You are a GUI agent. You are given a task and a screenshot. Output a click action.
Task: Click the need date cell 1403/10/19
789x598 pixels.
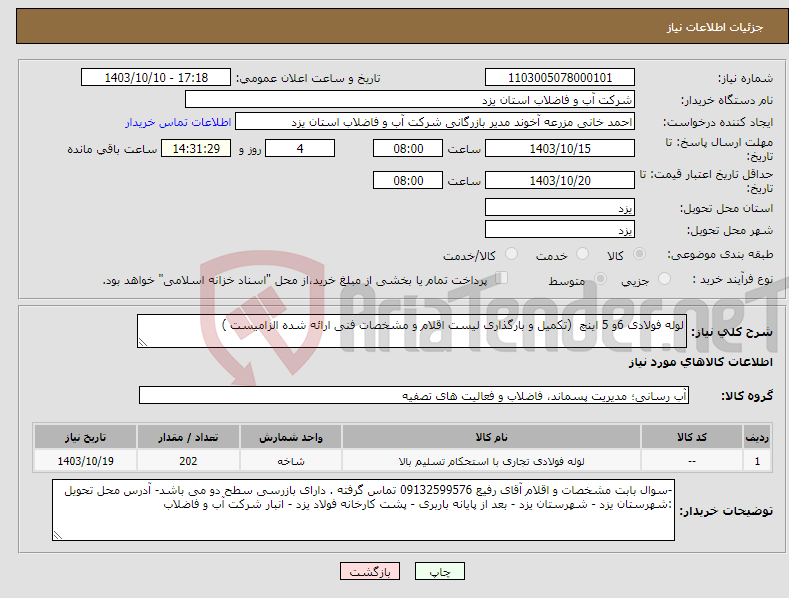click(86, 461)
